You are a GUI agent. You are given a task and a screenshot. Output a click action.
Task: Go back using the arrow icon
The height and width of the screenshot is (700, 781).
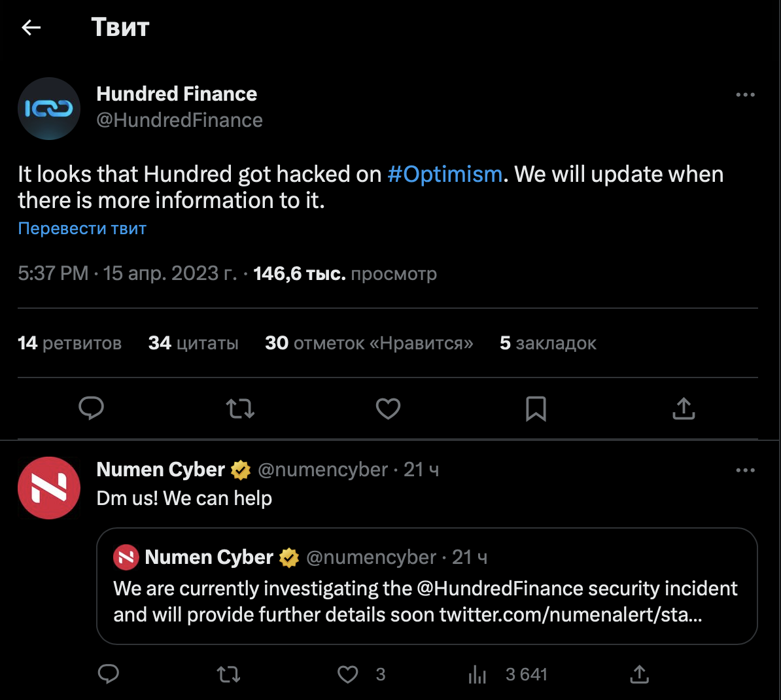(x=31, y=27)
